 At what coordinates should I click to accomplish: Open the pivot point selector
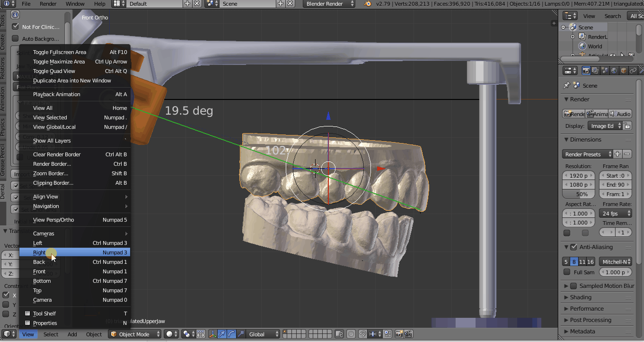click(x=188, y=334)
